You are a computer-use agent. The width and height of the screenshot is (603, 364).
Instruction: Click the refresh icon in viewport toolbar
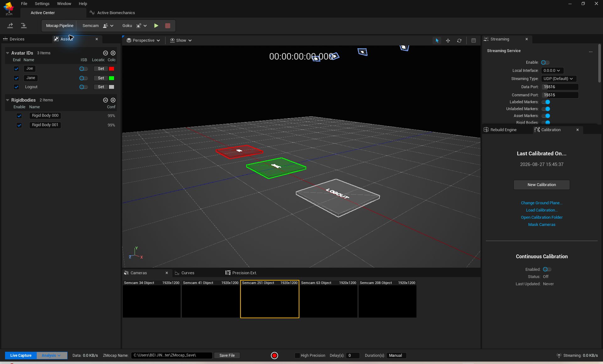(x=459, y=40)
